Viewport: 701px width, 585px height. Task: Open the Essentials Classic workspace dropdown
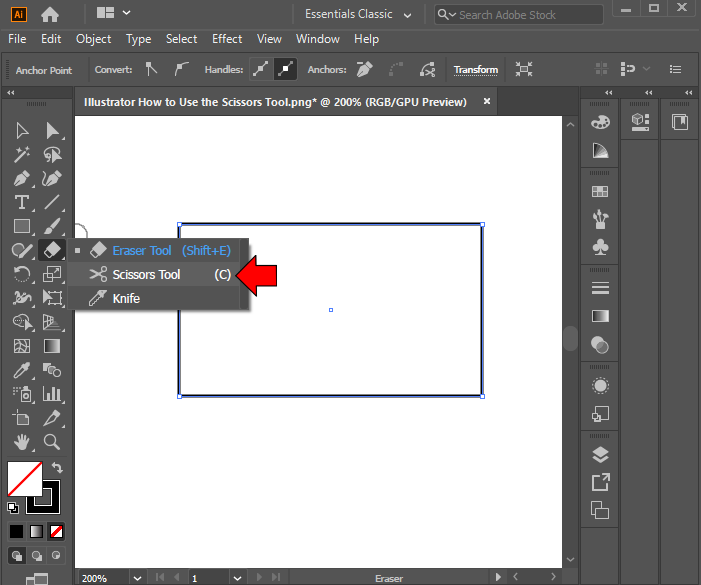pyautogui.click(x=362, y=14)
